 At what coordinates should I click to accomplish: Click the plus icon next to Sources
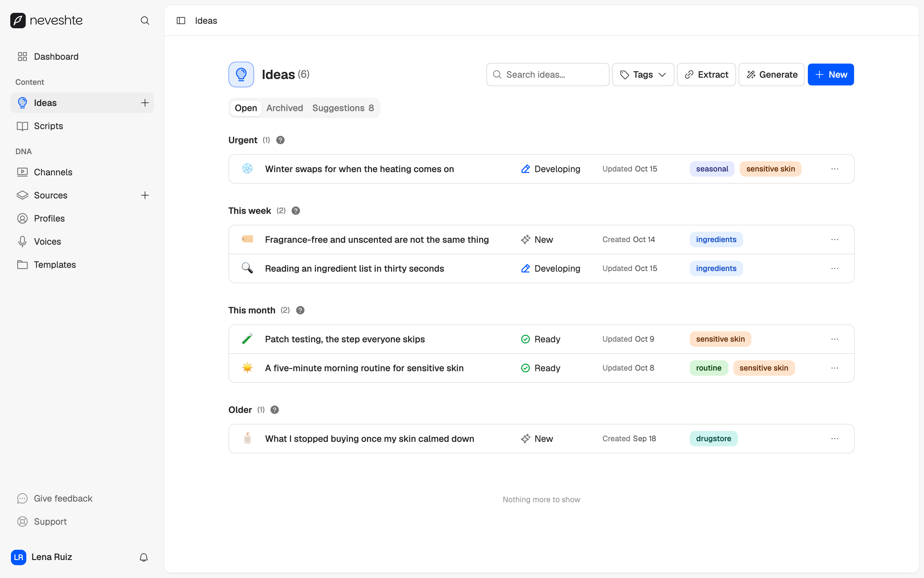click(145, 195)
